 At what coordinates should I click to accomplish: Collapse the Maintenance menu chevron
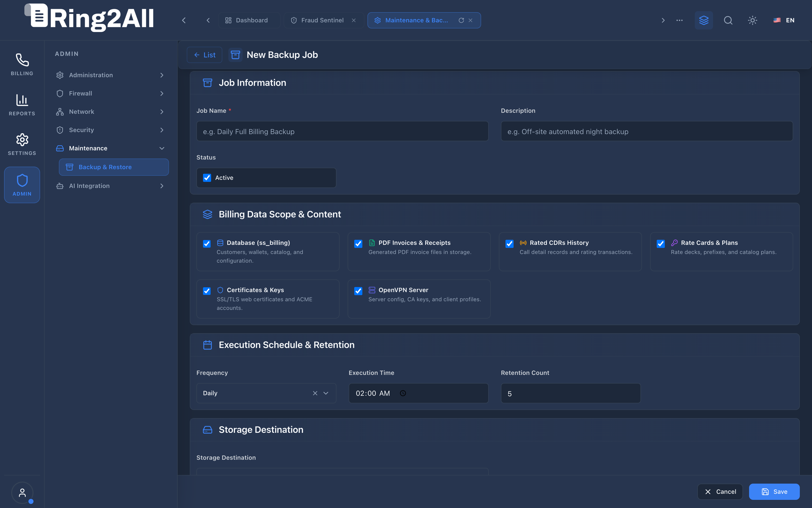pyautogui.click(x=162, y=148)
